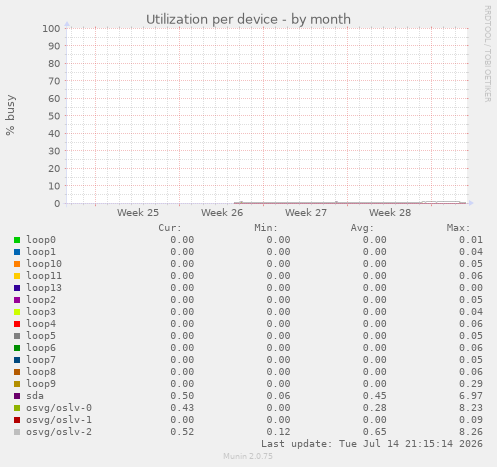Click the loop1 blue legend swatch
The width and height of the screenshot is (497, 467).
17,252
